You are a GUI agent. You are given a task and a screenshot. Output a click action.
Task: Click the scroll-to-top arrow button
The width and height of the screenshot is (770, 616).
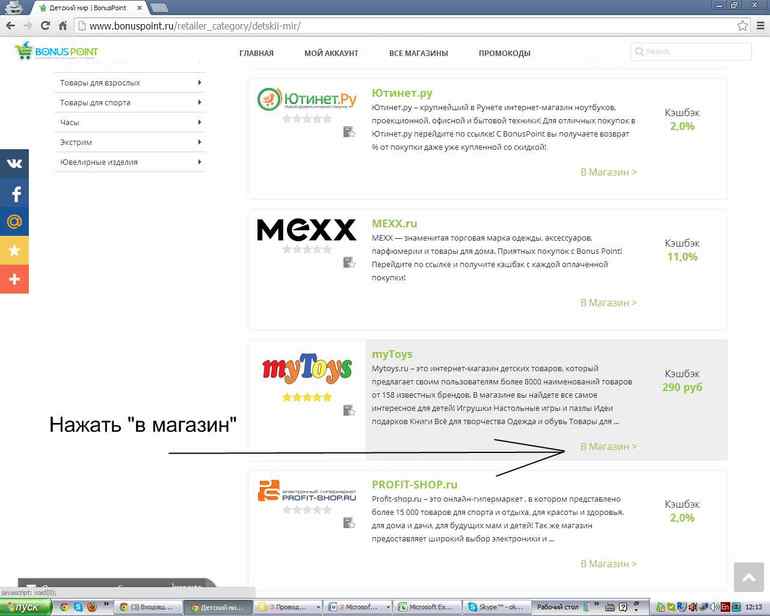click(x=748, y=577)
